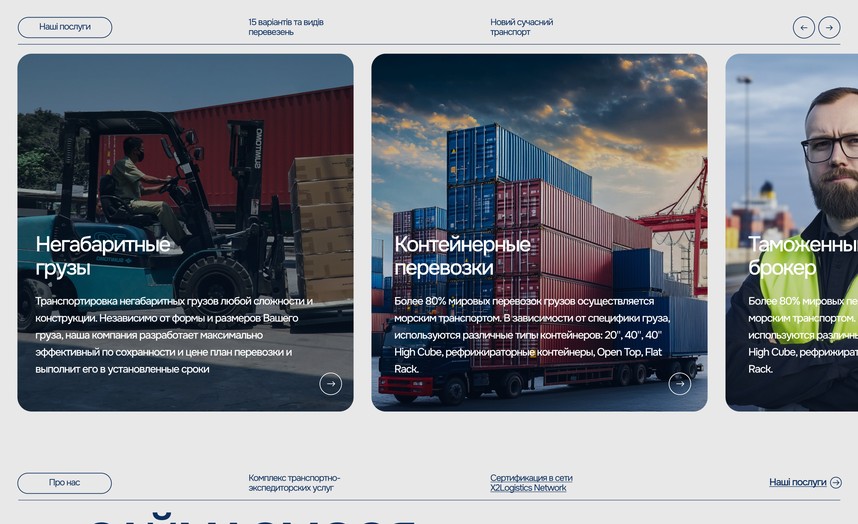The height and width of the screenshot is (524, 858).
Task: Open the Наші послуги underlined link
Action: point(797,482)
